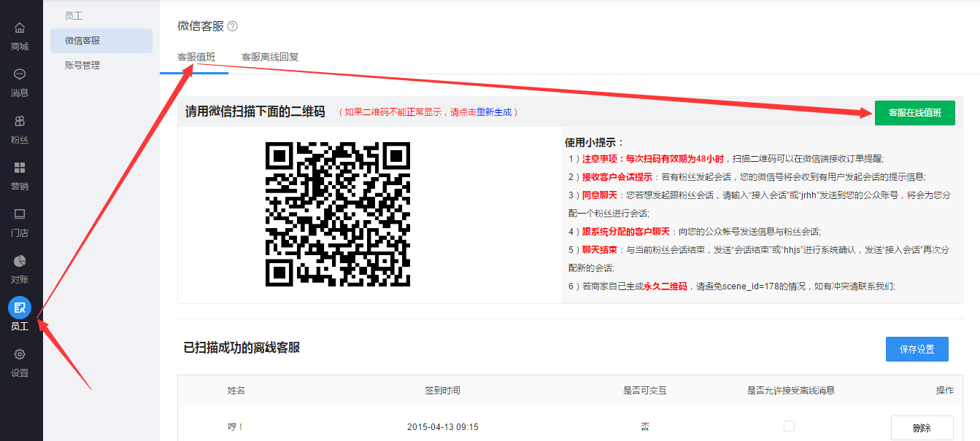
Task: Click the WeChat QR code image
Action: [337, 214]
